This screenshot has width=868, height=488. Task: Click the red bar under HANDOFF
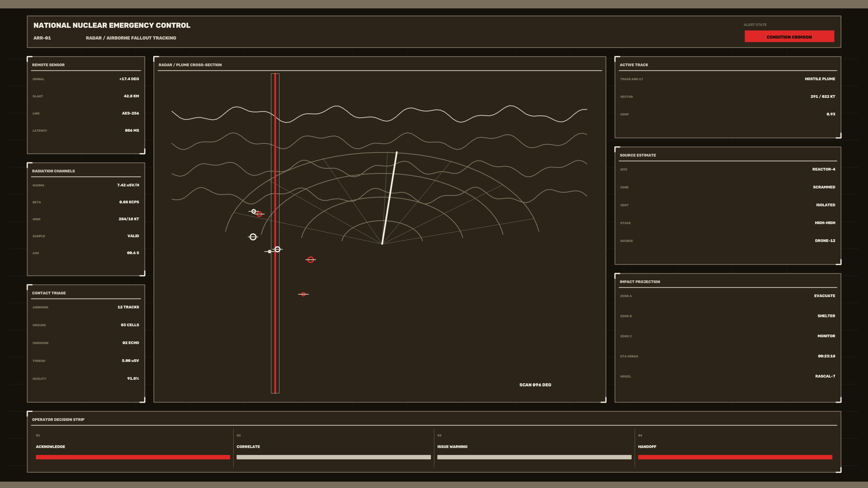pyautogui.click(x=735, y=457)
